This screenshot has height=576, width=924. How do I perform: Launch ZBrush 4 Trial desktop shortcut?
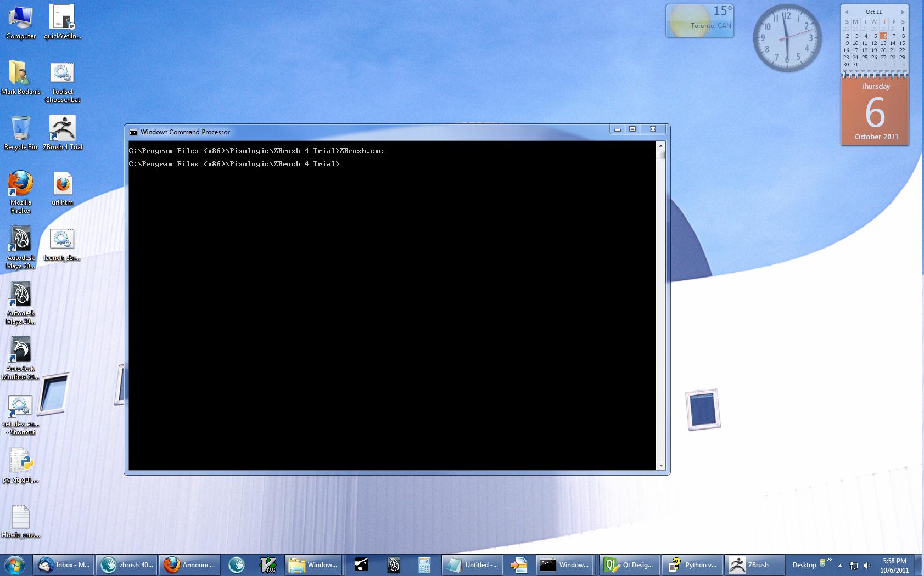[62, 133]
